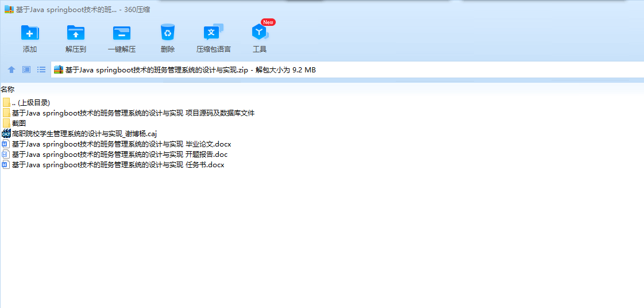Click the Word icon of 毕业论文.docx
This screenshot has width=644, height=308.
(6, 144)
